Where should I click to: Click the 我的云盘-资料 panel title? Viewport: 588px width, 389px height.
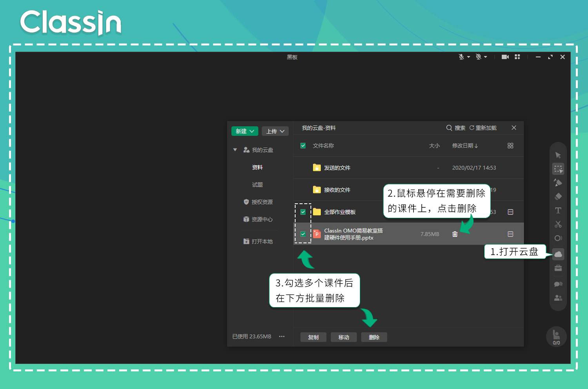click(x=319, y=128)
